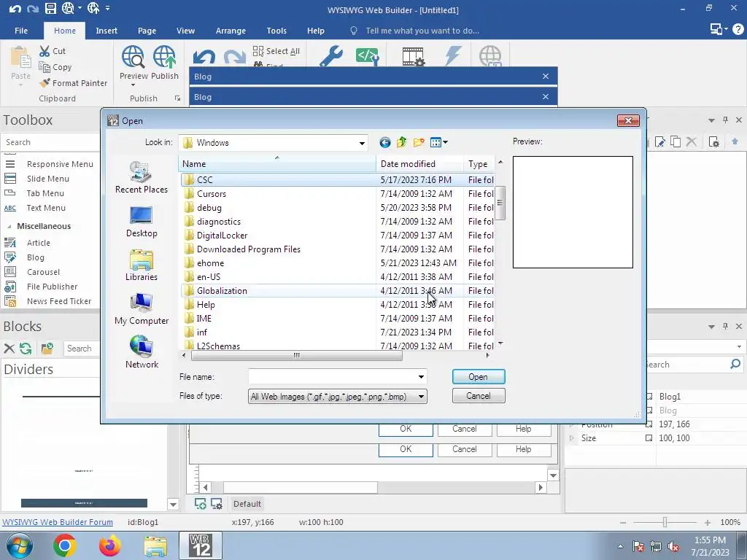The height and width of the screenshot is (560, 747).
Task: Click the Windows Start button
Action: pos(20,545)
